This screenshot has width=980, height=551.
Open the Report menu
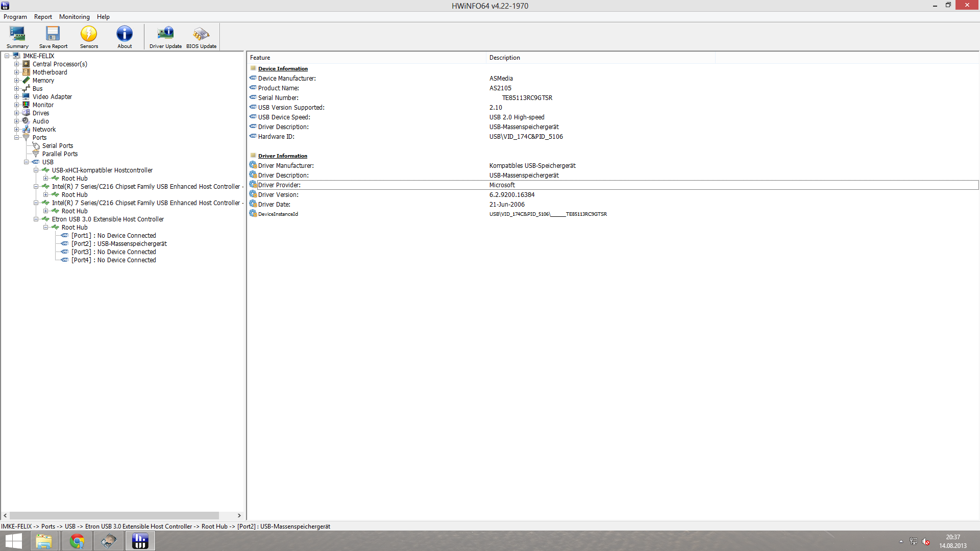tap(43, 17)
